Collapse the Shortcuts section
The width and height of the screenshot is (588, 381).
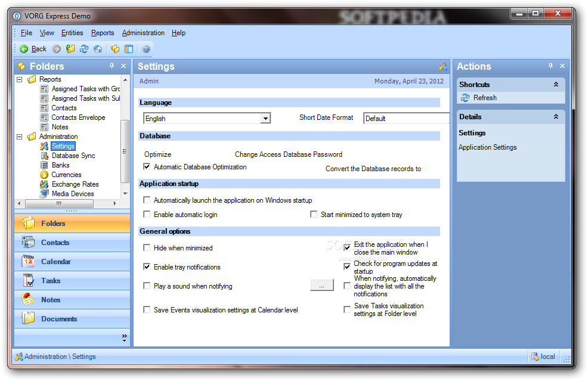pos(556,85)
